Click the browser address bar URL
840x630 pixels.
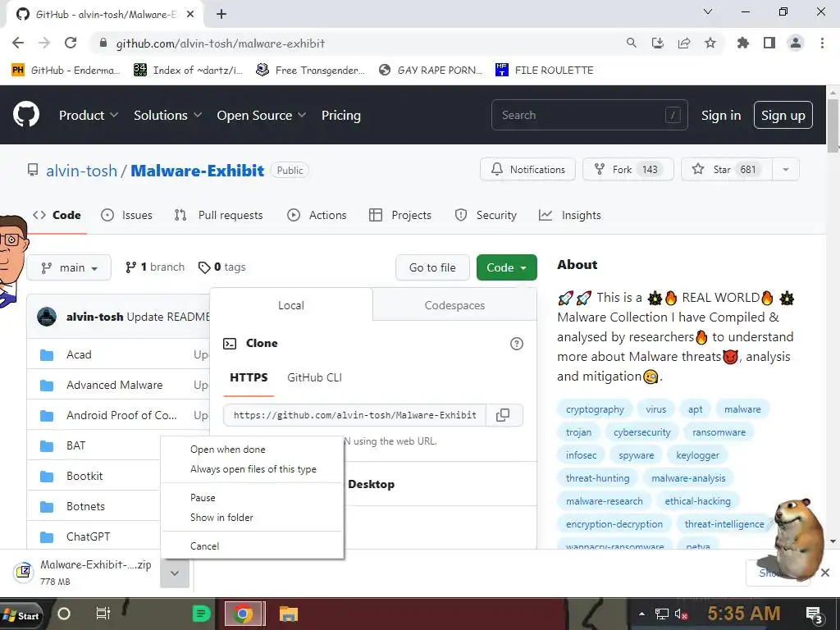click(220, 43)
